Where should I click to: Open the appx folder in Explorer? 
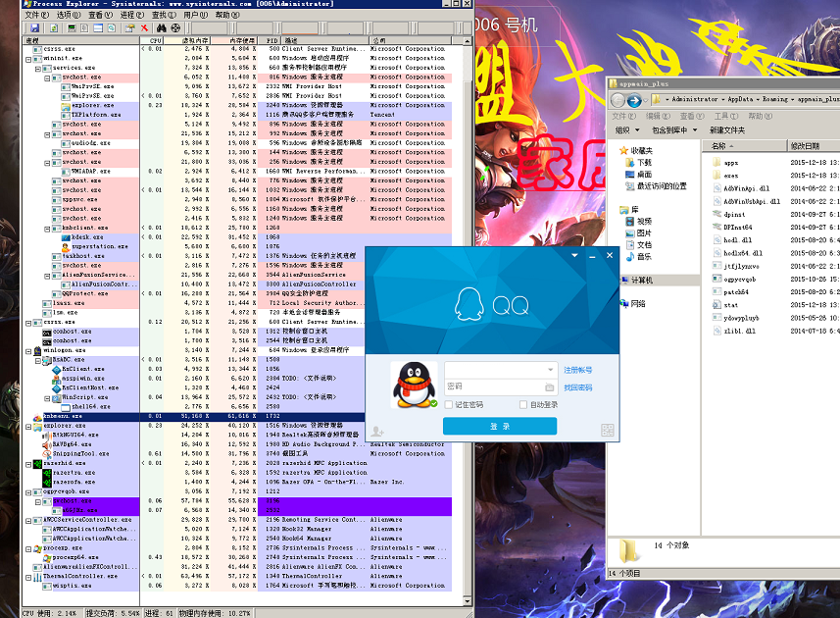(x=731, y=163)
